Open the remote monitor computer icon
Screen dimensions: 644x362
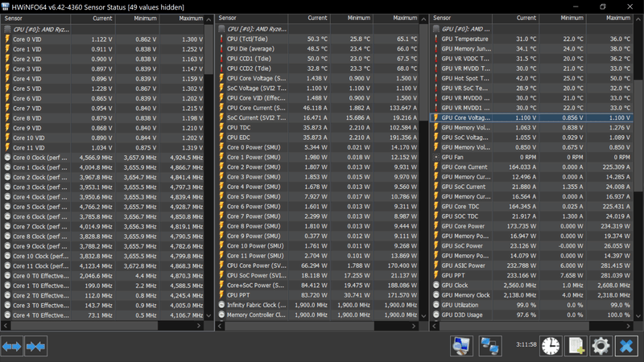pyautogui.click(x=461, y=346)
